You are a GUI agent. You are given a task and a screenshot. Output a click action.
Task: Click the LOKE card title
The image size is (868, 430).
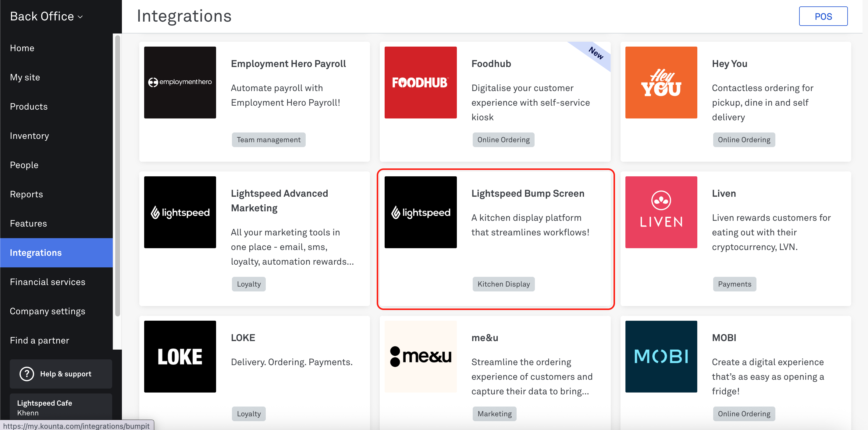click(243, 337)
